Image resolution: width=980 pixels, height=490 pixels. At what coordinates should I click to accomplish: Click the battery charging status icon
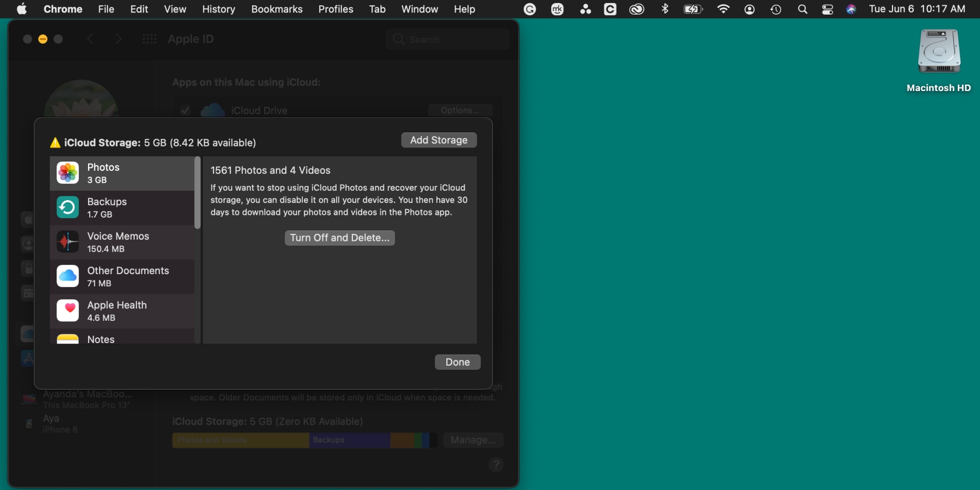pyautogui.click(x=693, y=9)
